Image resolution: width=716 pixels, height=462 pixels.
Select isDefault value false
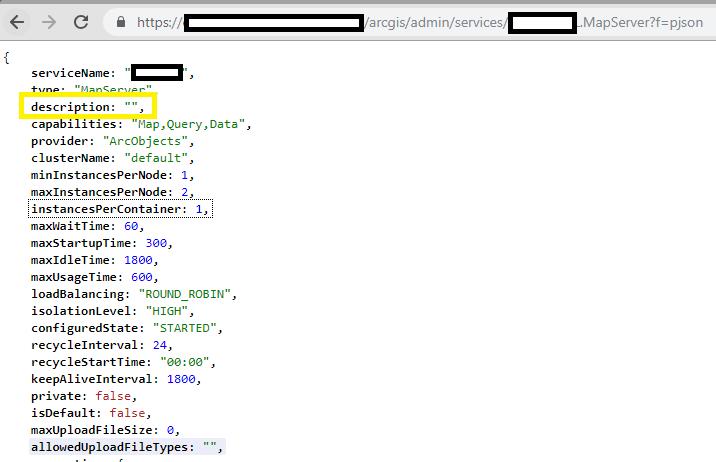click(127, 413)
